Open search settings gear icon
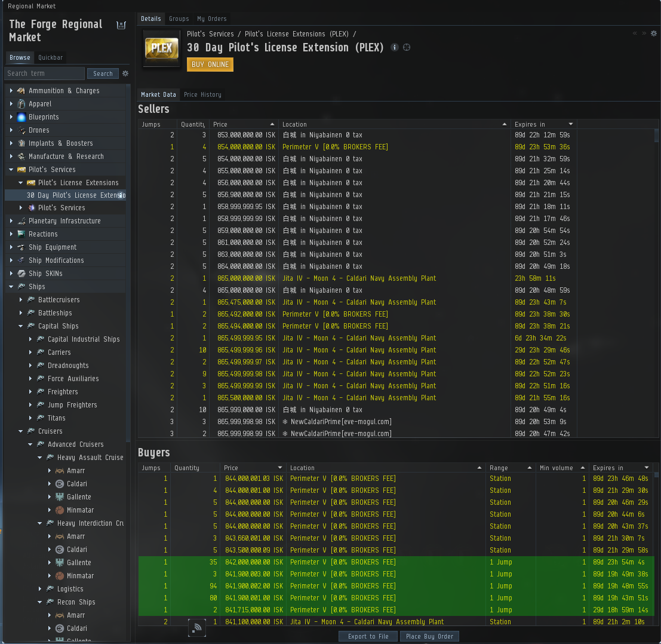The image size is (661, 644). tap(125, 73)
